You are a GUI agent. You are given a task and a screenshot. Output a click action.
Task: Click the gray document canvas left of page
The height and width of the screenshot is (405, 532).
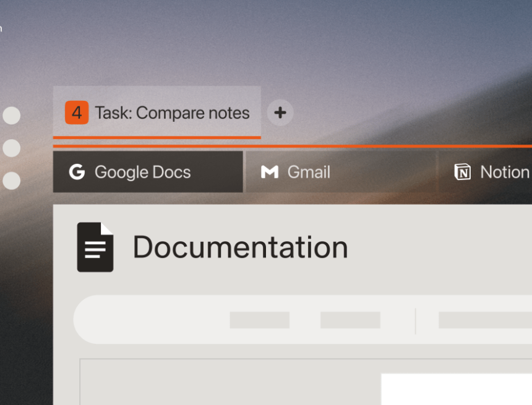pos(229,383)
